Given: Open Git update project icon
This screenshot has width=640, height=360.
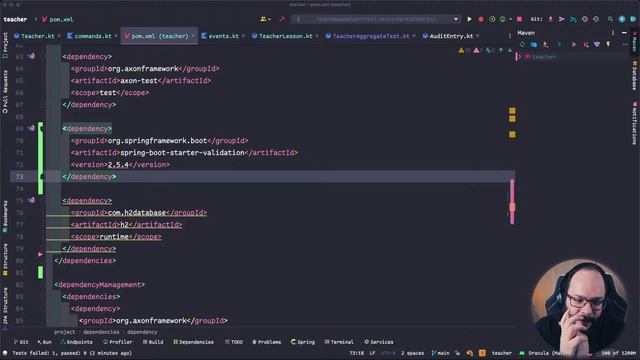Looking at the screenshot, I should (x=550, y=19).
